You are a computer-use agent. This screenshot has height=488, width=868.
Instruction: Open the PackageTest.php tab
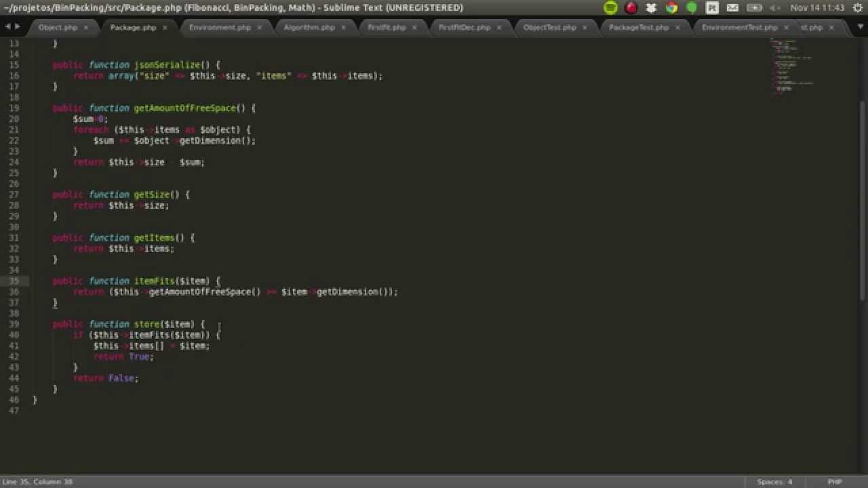pos(639,27)
